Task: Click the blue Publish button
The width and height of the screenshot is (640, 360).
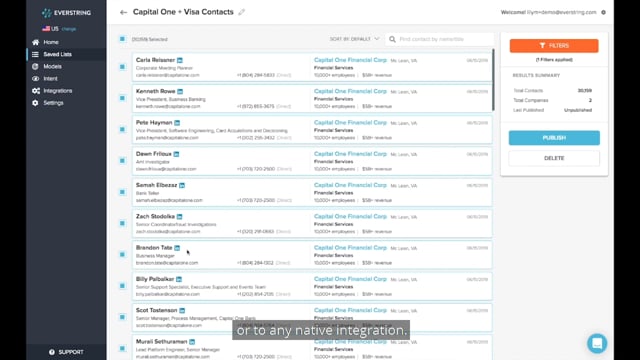Action: click(554, 138)
